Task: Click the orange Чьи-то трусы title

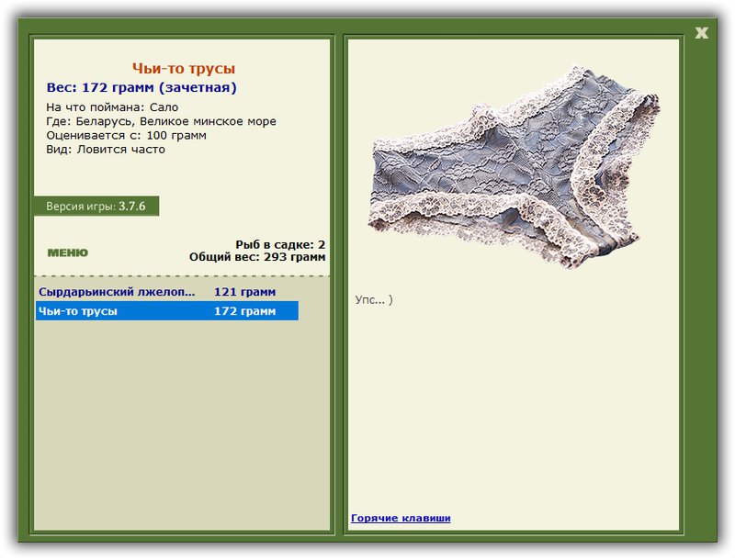Action: pos(184,68)
